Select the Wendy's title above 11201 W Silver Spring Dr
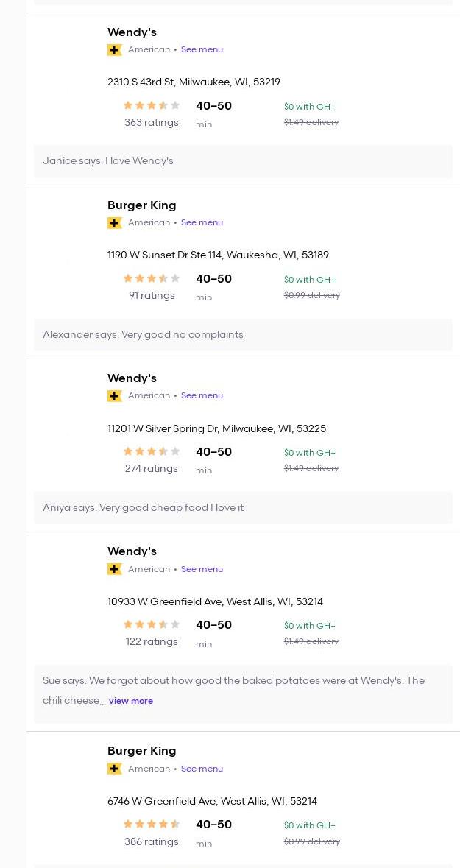The height and width of the screenshot is (868, 460). (132, 378)
